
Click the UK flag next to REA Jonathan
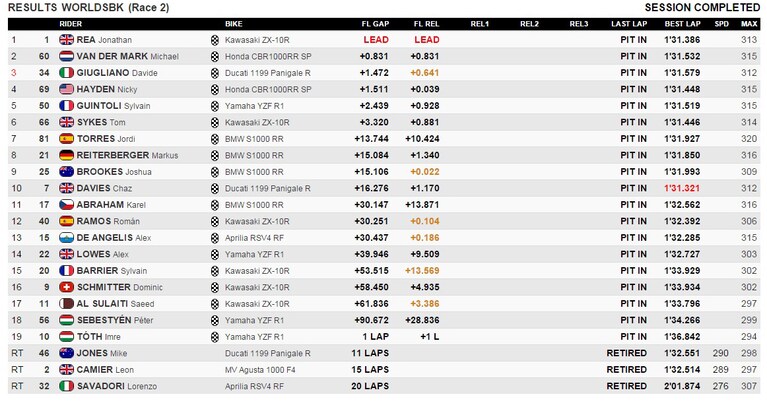(66, 40)
